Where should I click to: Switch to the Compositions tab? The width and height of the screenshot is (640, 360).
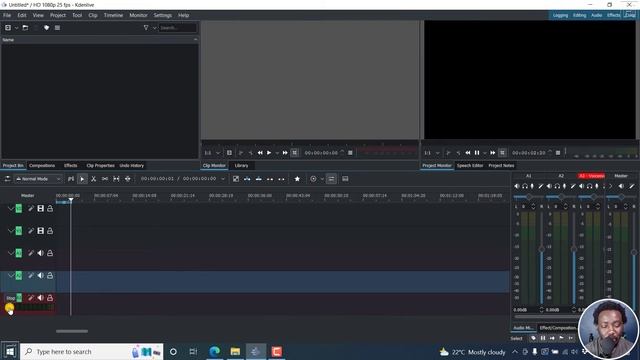click(x=42, y=166)
